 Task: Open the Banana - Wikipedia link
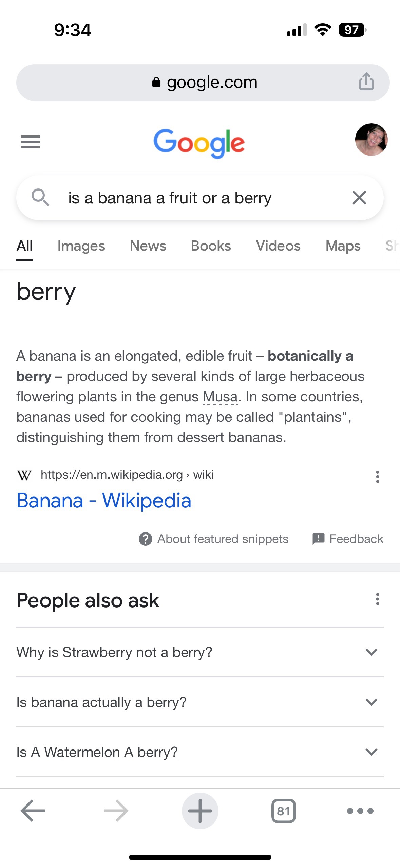pos(104,501)
